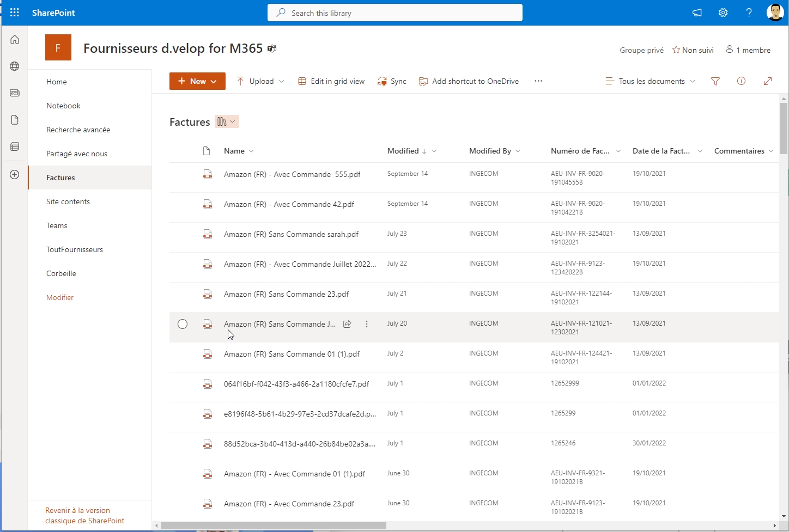Open the news icon in app bar
Screen dimensions: 789x532
[15, 93]
